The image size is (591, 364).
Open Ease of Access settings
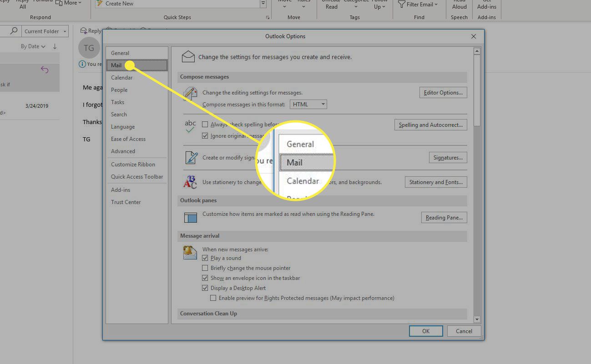[x=136, y=139]
